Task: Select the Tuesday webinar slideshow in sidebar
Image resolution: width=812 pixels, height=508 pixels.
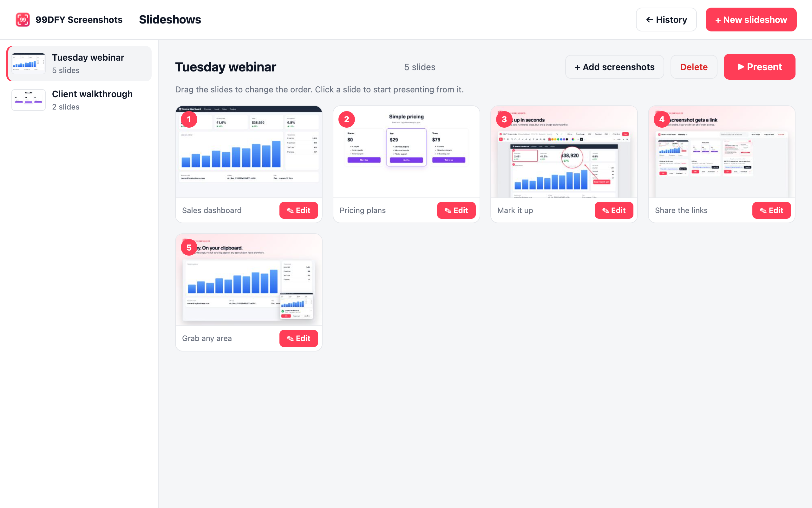Action: pos(79,63)
